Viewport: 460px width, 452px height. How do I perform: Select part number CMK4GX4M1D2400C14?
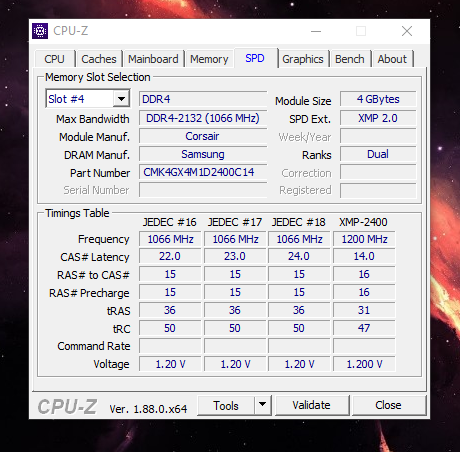pyautogui.click(x=203, y=172)
